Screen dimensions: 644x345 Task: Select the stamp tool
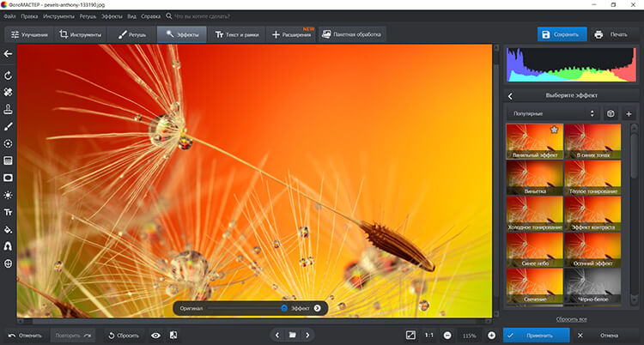point(8,109)
